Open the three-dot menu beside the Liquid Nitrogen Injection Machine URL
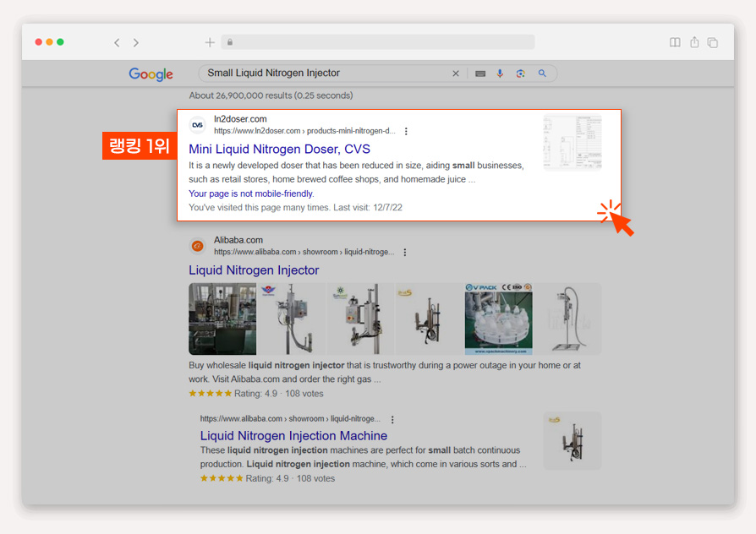Viewport: 756px width, 534px height. 392,419
